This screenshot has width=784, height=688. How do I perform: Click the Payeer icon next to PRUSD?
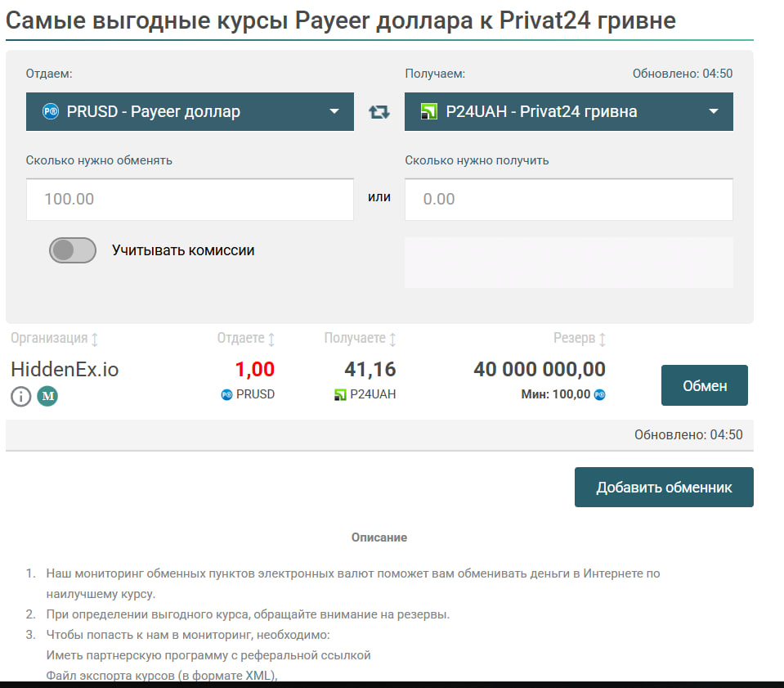tap(226, 394)
